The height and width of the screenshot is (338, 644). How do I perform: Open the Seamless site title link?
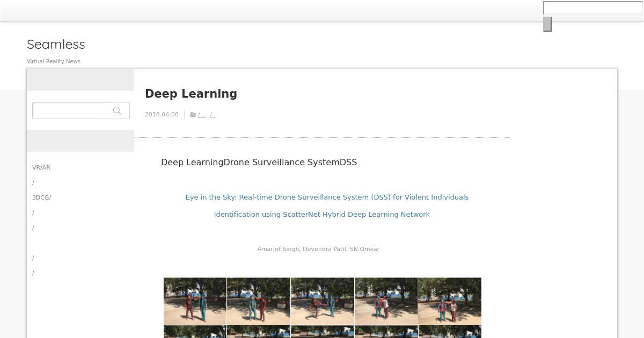pos(56,44)
